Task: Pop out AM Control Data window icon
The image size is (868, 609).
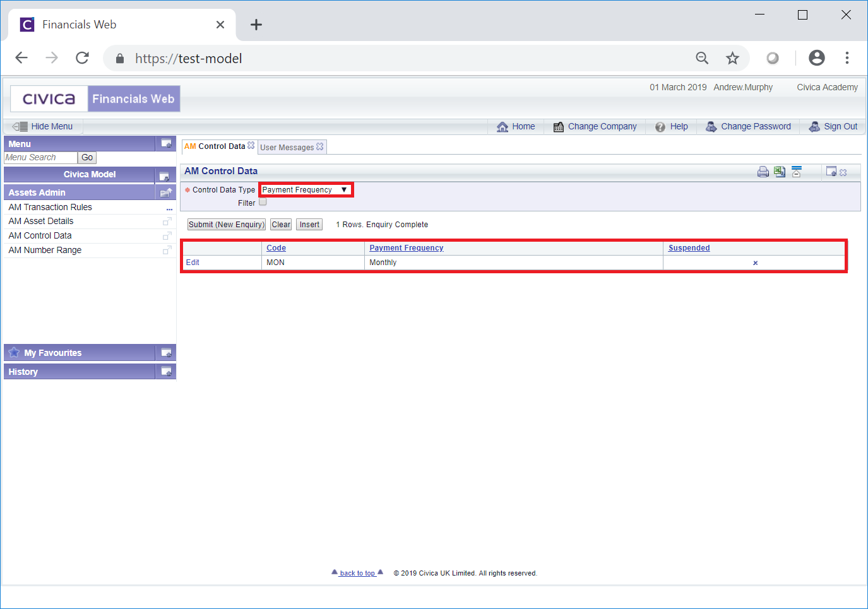Action: 831,172
